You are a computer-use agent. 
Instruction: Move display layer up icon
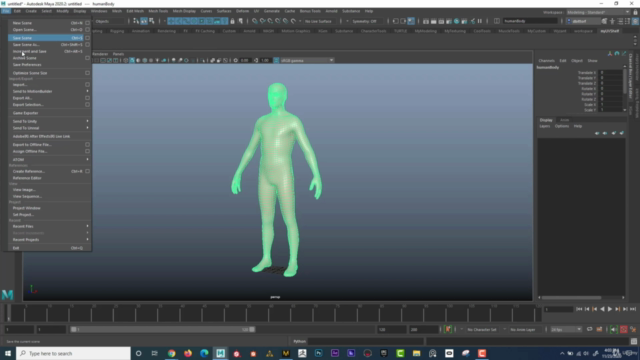click(x=597, y=133)
